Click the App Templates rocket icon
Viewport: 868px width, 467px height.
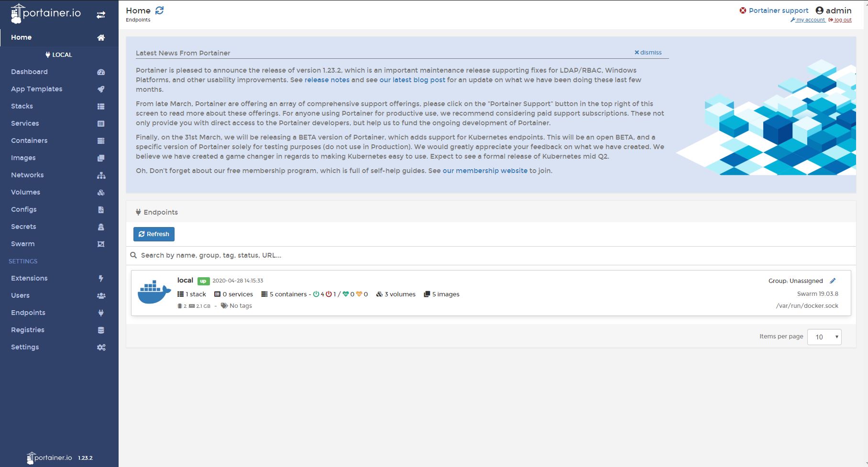pyautogui.click(x=101, y=89)
